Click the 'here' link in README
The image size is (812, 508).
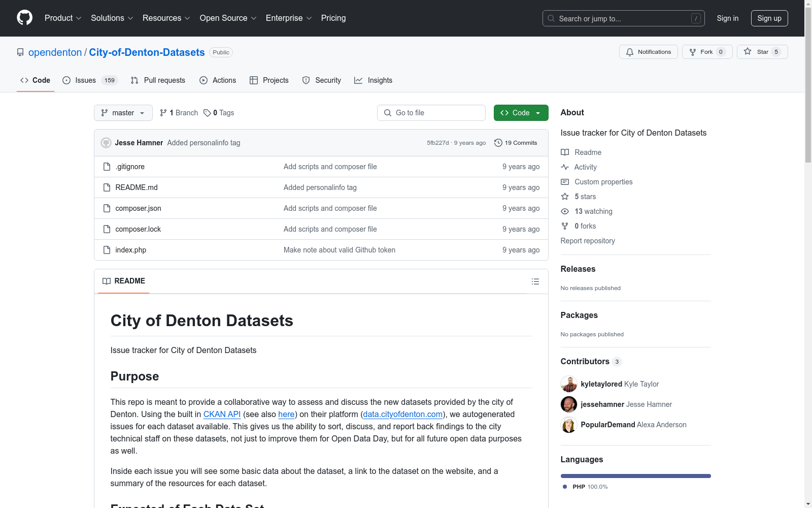[286, 414]
